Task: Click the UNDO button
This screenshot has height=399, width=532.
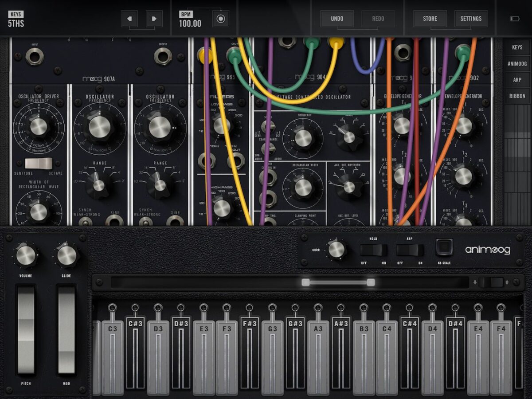Action: (337, 19)
